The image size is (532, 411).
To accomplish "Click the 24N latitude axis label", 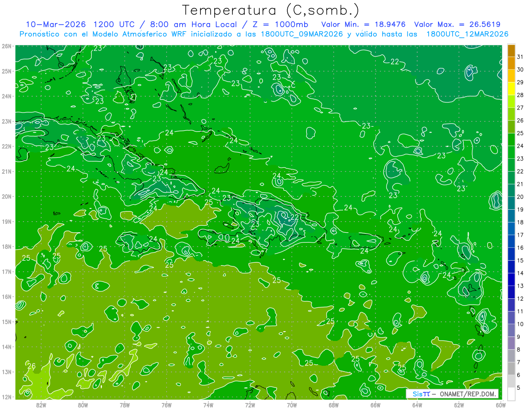I will point(6,96).
